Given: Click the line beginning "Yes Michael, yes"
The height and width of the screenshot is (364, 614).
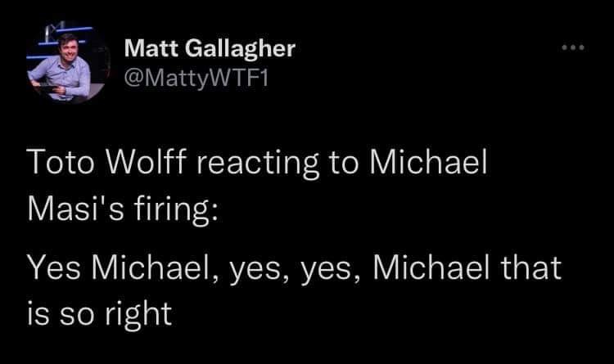Looking at the screenshot, I should pyautogui.click(x=294, y=268).
